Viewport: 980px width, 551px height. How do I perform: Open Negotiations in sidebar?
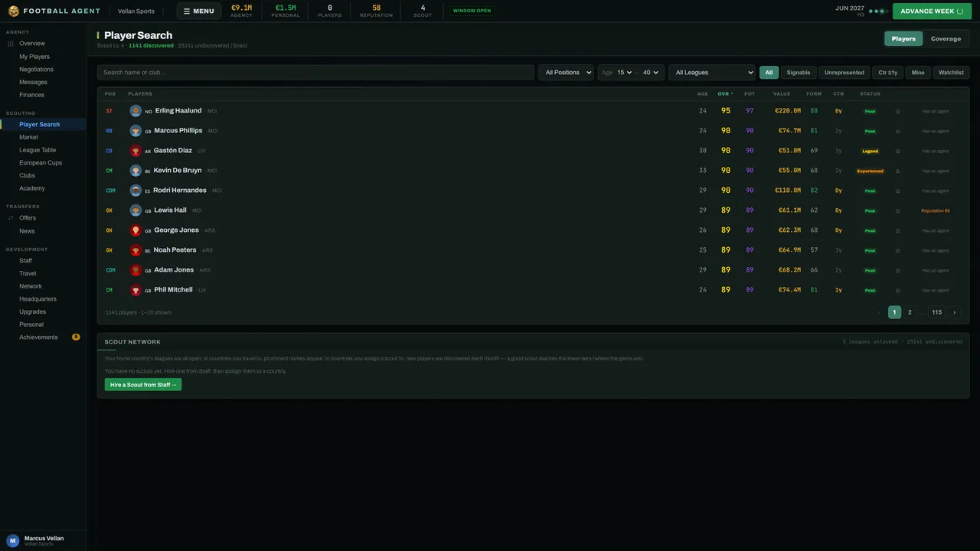point(36,69)
